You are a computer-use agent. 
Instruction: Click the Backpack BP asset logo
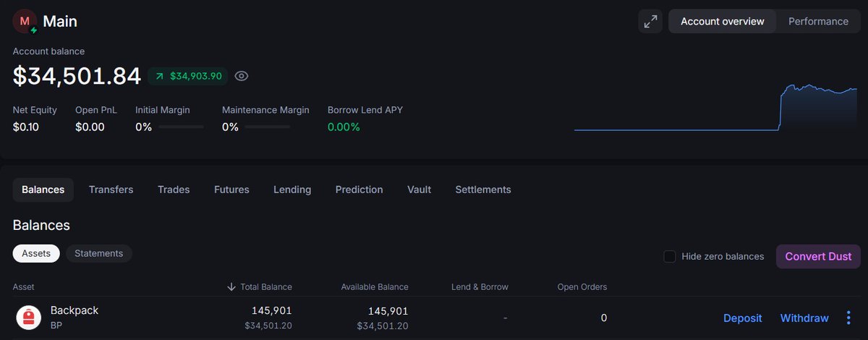coord(29,317)
